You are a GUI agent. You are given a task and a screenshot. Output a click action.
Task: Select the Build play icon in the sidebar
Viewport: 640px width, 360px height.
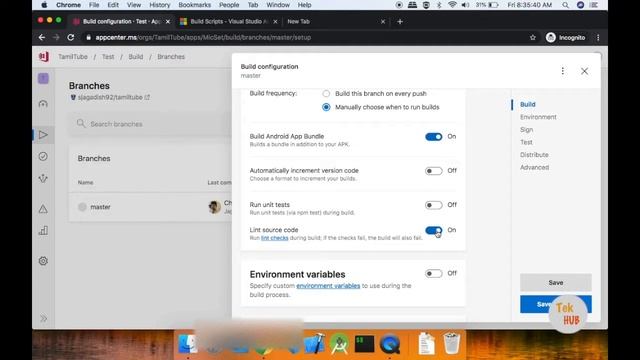(43, 135)
